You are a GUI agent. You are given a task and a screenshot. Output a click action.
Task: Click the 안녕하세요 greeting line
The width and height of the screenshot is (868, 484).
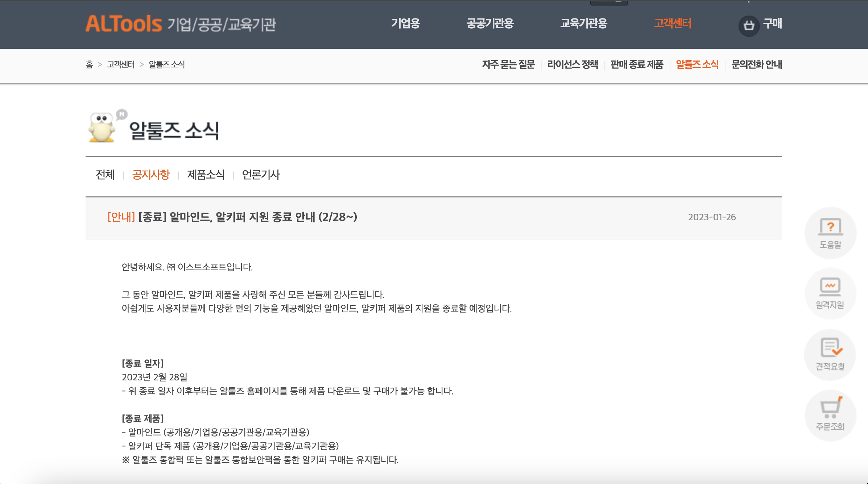click(187, 267)
